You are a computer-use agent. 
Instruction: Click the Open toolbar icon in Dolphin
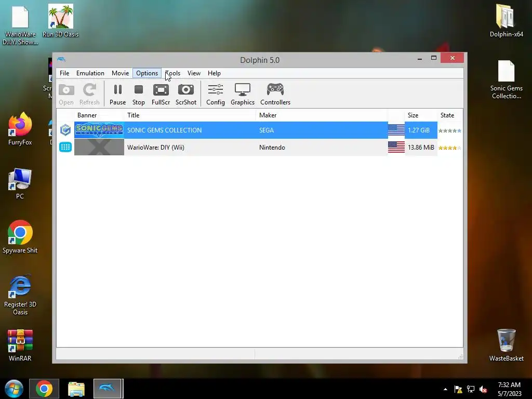point(66,94)
